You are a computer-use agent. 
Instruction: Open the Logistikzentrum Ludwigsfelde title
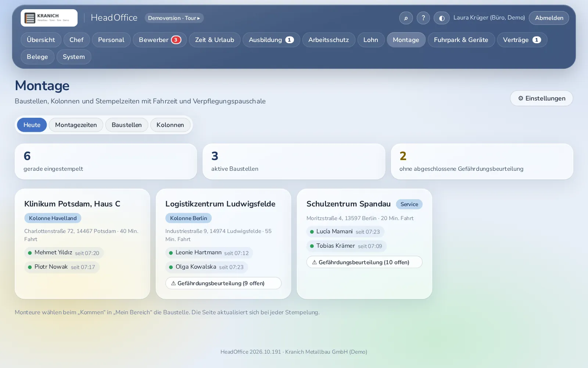[220, 204]
